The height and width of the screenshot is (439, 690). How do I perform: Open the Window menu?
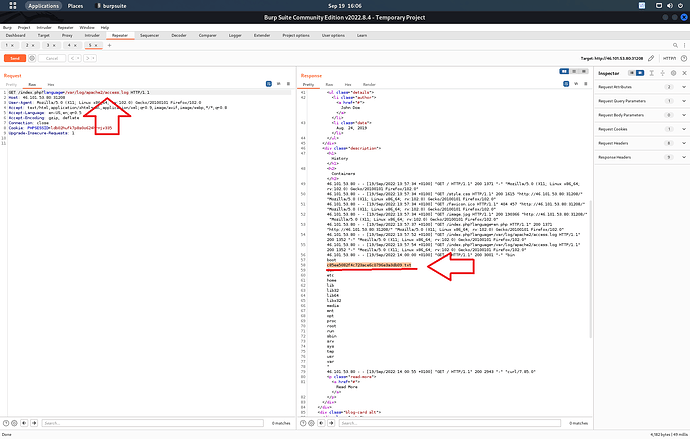coord(87,27)
